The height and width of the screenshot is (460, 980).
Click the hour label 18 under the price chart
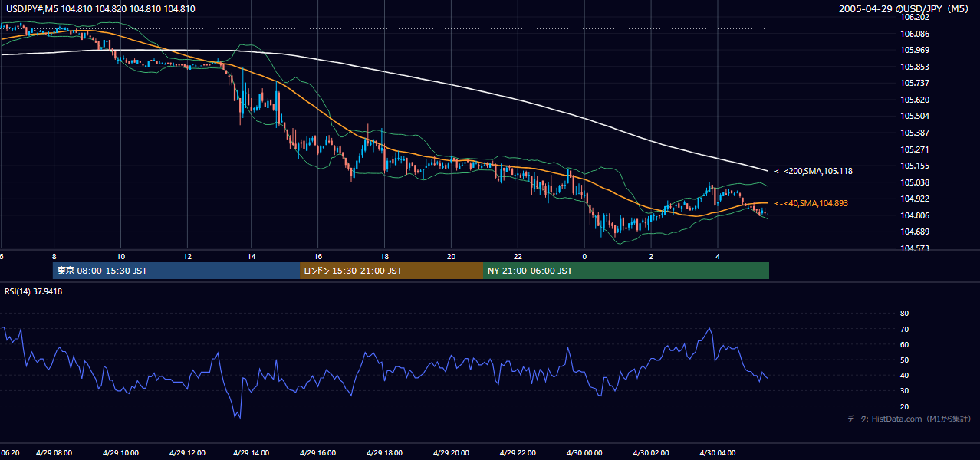click(x=384, y=257)
